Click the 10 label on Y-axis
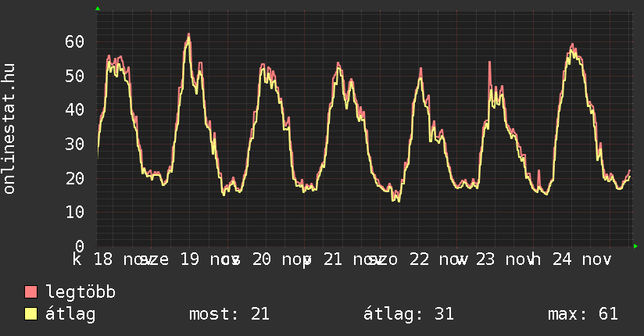The image size is (644, 336). coord(74,213)
